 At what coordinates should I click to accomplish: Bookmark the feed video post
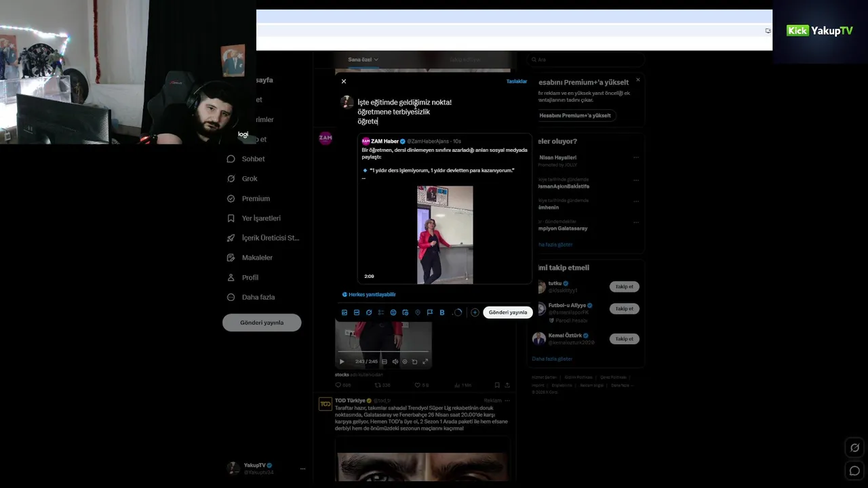(x=497, y=385)
